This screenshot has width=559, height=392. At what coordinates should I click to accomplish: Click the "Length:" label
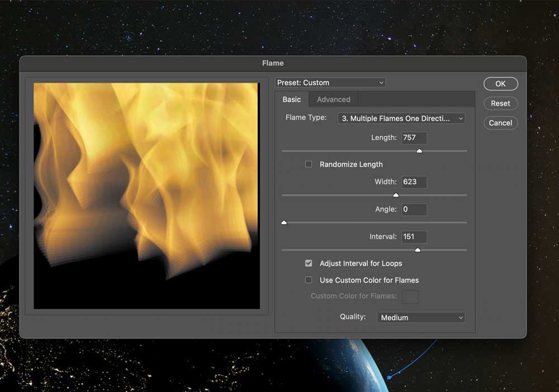point(383,137)
